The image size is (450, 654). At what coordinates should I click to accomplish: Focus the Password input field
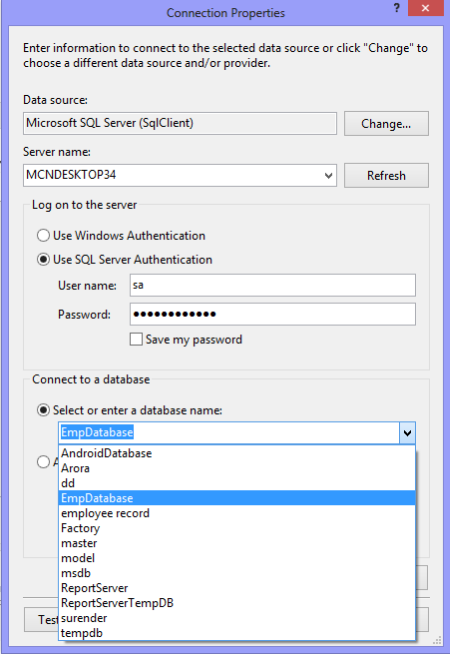pos(273,314)
